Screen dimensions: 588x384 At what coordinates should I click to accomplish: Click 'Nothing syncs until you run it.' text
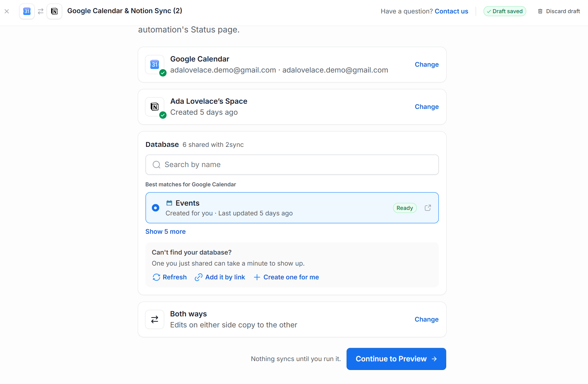(x=296, y=359)
